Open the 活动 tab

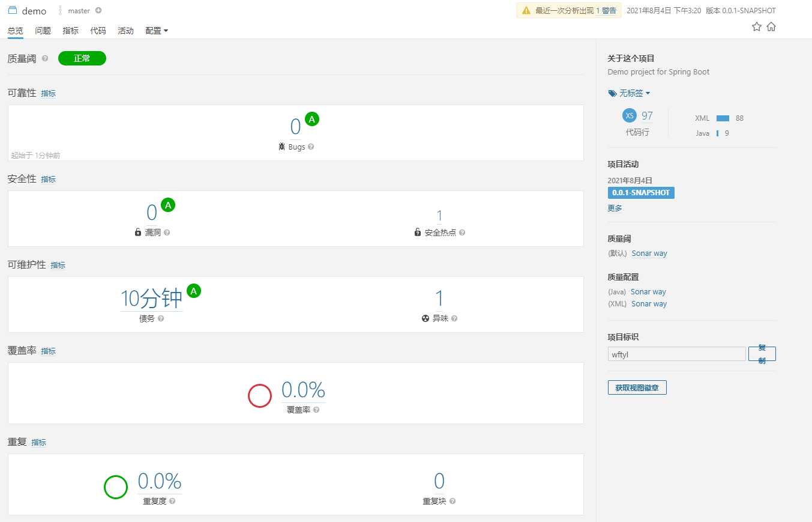click(x=125, y=31)
